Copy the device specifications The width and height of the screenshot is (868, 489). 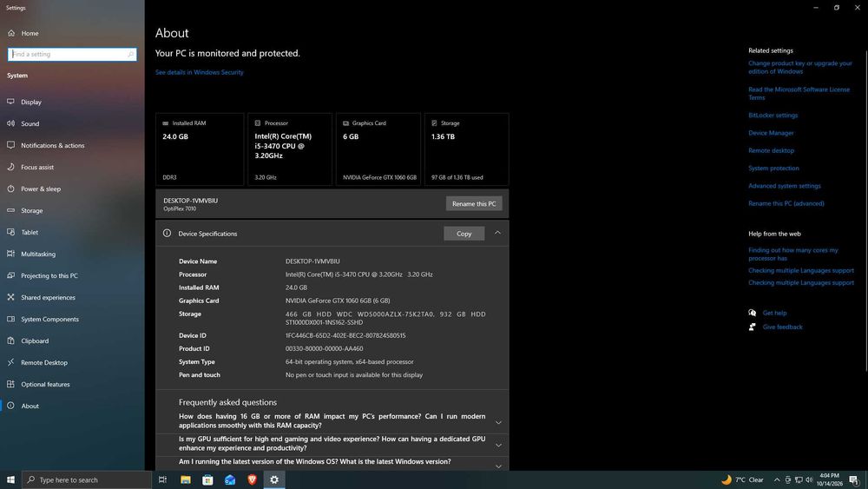[464, 234]
